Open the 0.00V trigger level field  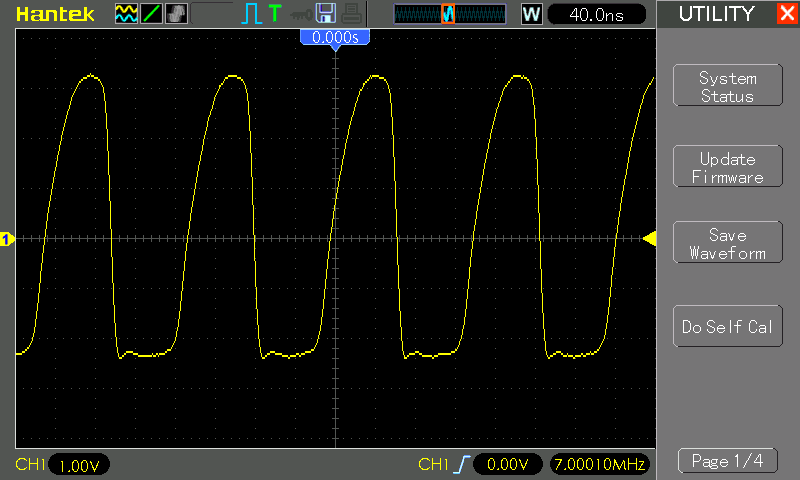click(x=507, y=464)
